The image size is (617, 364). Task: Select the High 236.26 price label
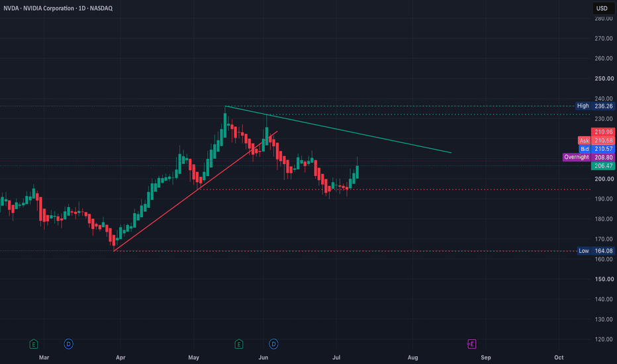pyautogui.click(x=595, y=106)
